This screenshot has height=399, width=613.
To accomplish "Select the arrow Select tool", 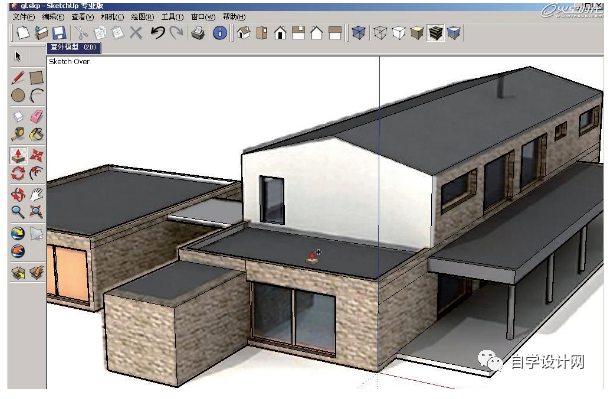I will (x=18, y=56).
